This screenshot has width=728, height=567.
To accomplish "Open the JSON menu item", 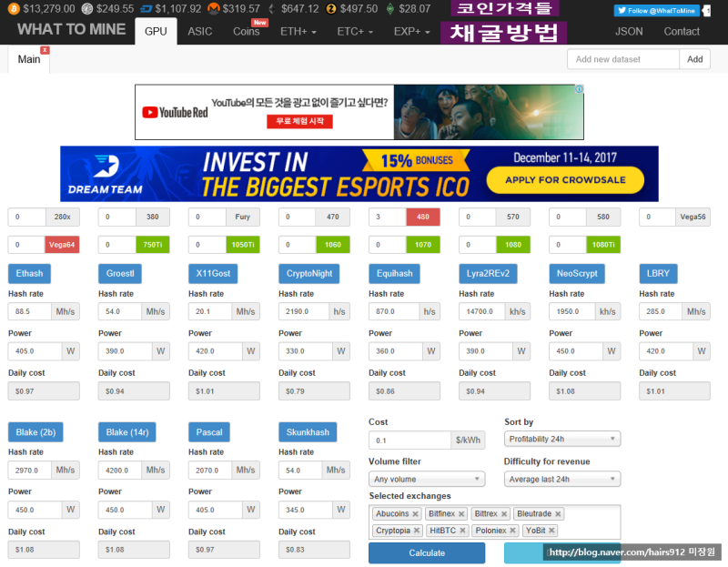I will (x=629, y=32).
